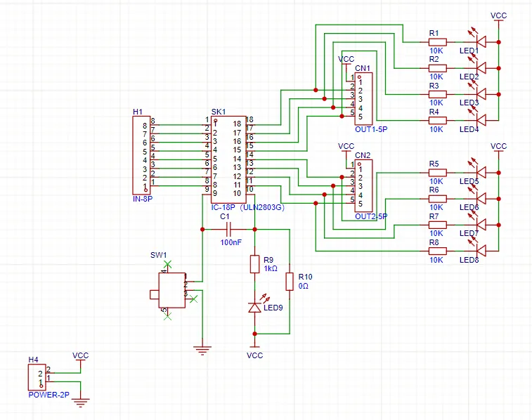Select the R9 1kΩ resistor symbol
532x420 pixels.
click(x=255, y=264)
